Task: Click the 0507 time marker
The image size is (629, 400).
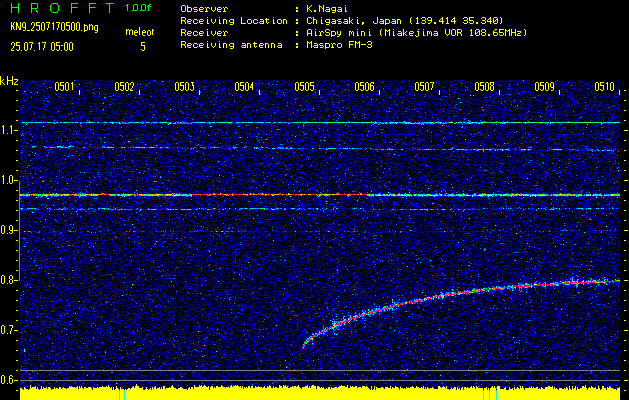Action: (x=424, y=87)
